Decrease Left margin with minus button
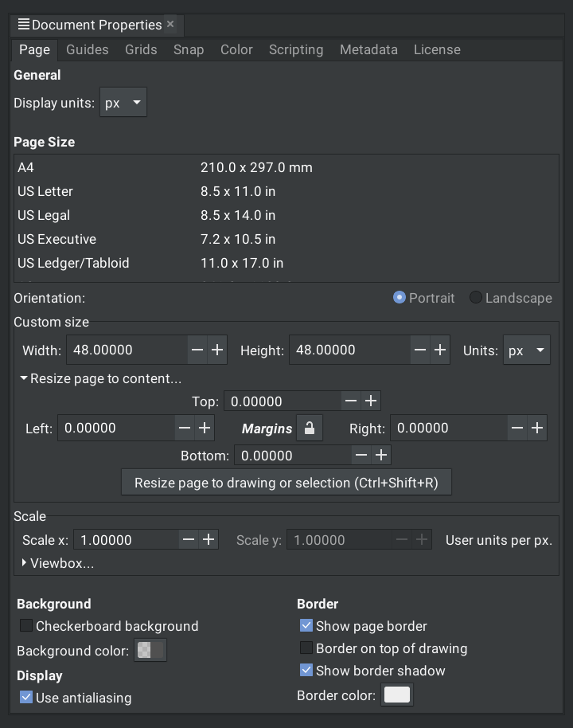Screen dimensions: 573x728 tap(185, 429)
